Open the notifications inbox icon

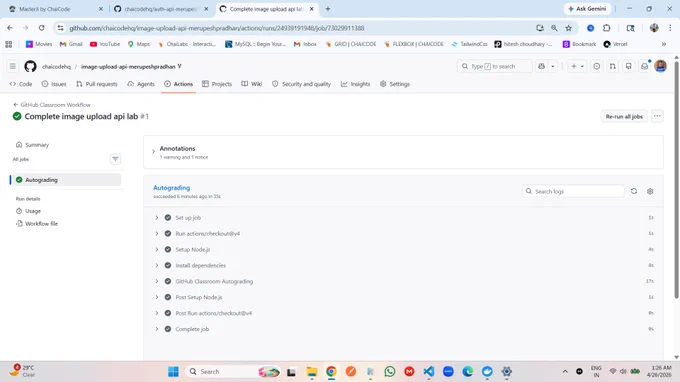pos(644,66)
